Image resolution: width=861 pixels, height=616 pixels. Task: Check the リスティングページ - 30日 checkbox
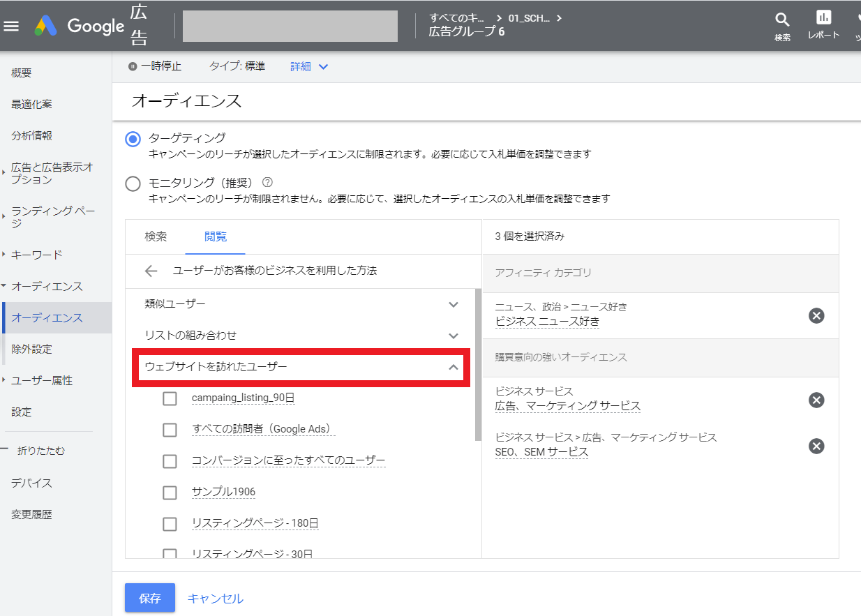click(170, 554)
